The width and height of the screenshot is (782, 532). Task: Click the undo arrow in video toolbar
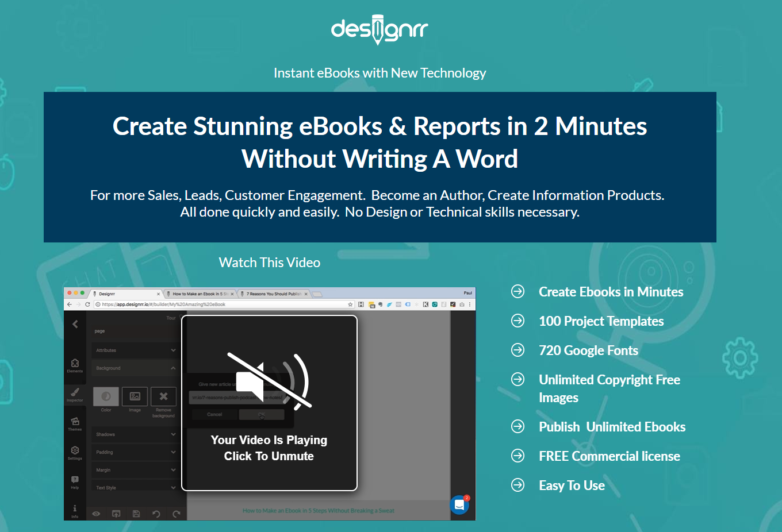click(x=156, y=514)
